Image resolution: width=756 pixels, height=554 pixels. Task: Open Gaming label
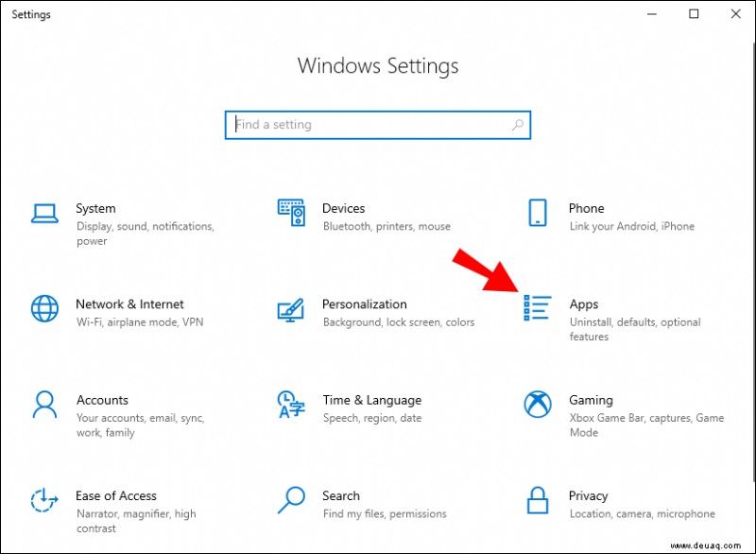click(592, 400)
